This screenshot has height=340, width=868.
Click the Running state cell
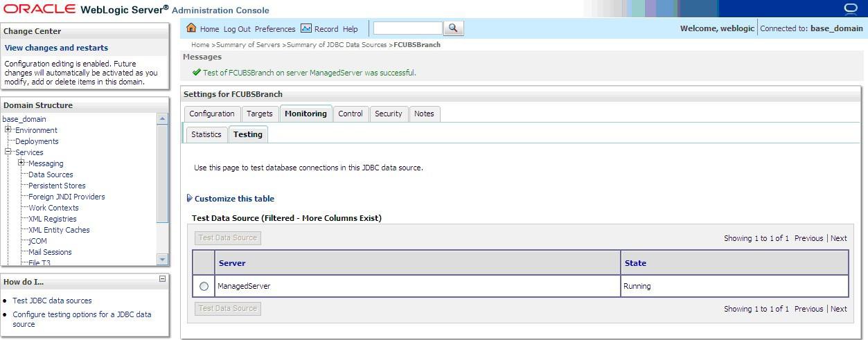[x=734, y=286]
